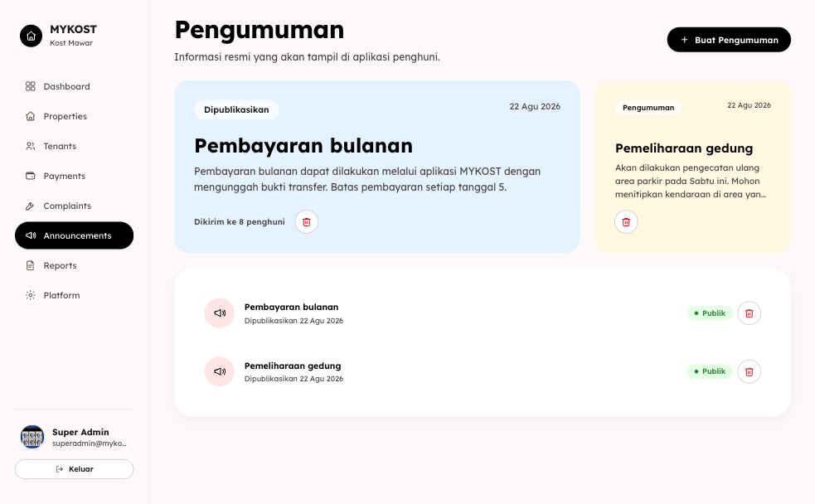The height and width of the screenshot is (504, 815).
Task: Click 'Pembayaran bulanan dapat dilakukan' body text
Action: pyautogui.click(x=367, y=179)
